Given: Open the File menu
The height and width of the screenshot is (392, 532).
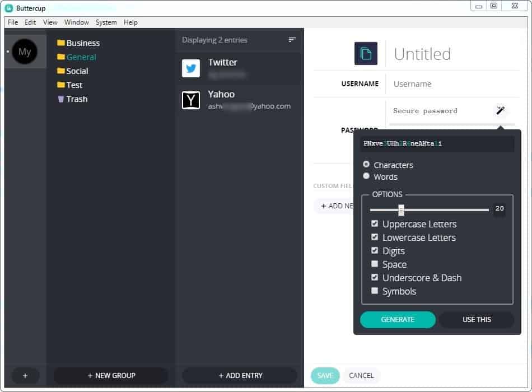Looking at the screenshot, I should pyautogui.click(x=13, y=22).
